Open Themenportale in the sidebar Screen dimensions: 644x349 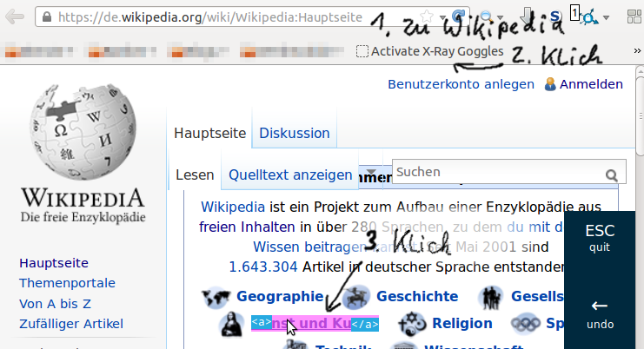tap(67, 283)
